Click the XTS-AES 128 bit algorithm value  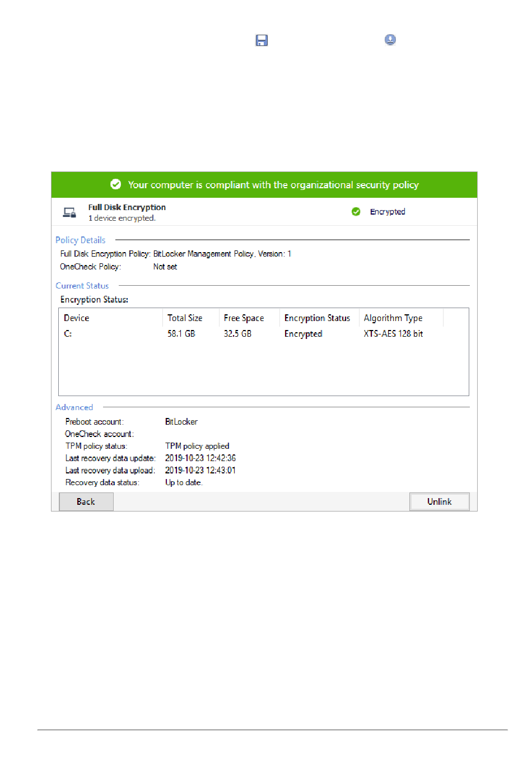(x=393, y=333)
